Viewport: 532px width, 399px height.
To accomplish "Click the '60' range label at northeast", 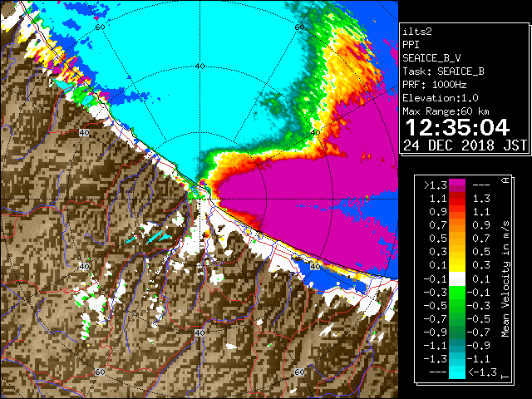I will click(299, 27).
